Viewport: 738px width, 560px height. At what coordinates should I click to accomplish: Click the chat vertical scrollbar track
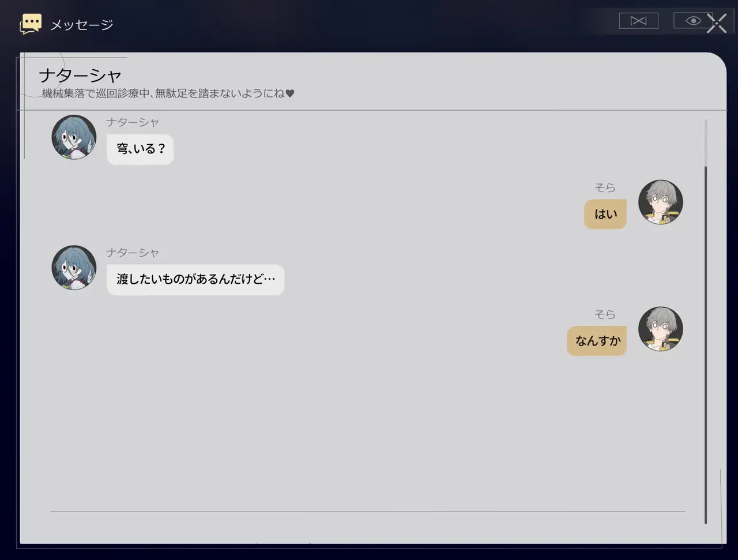pyautogui.click(x=706, y=321)
